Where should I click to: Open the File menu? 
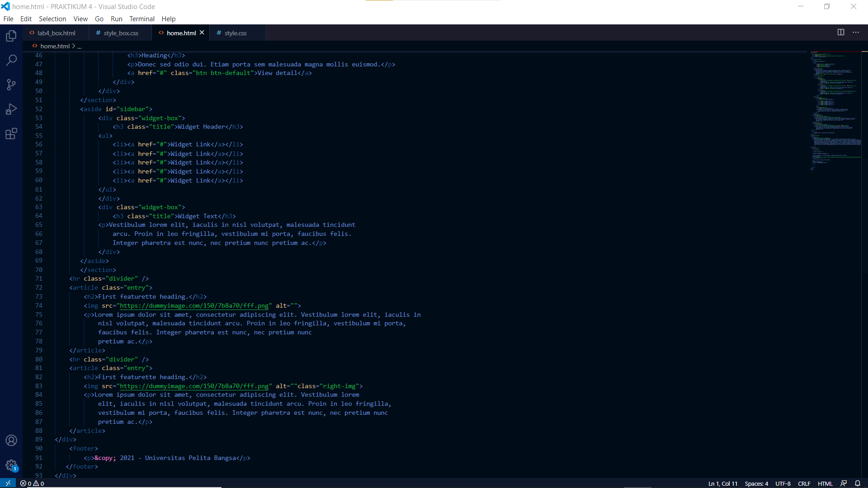[9, 19]
